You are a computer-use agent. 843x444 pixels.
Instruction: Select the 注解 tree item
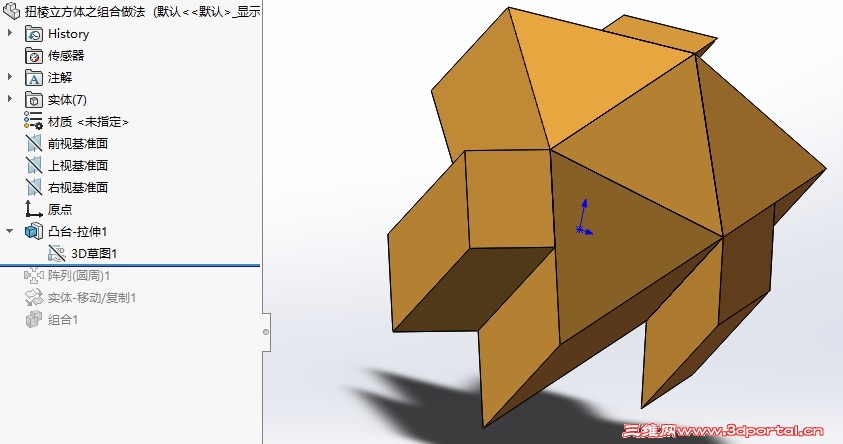coord(60,77)
